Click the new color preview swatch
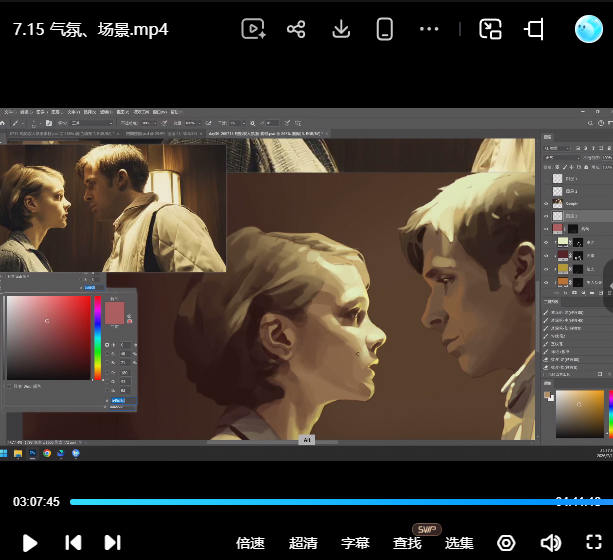The image size is (613, 560). [x=115, y=307]
